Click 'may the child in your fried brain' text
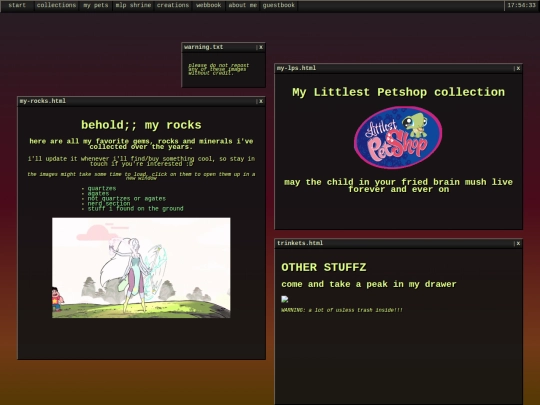 pyautogui.click(x=398, y=186)
